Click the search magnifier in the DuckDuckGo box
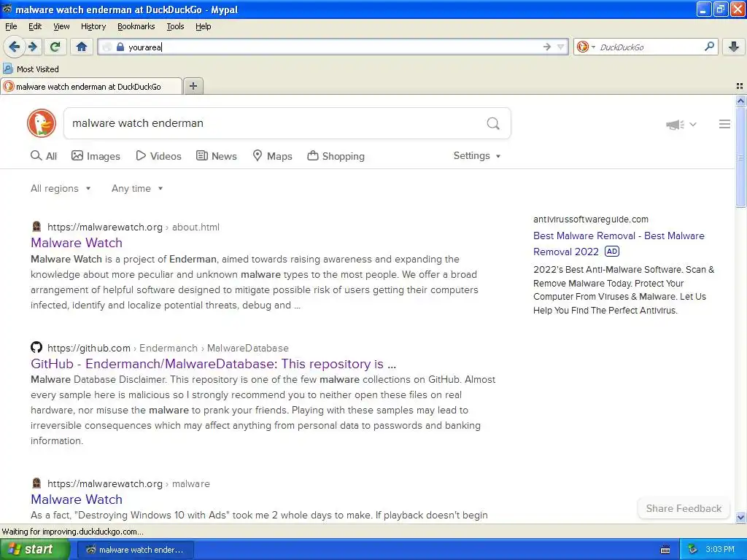The width and height of the screenshot is (747, 560). tap(493, 124)
